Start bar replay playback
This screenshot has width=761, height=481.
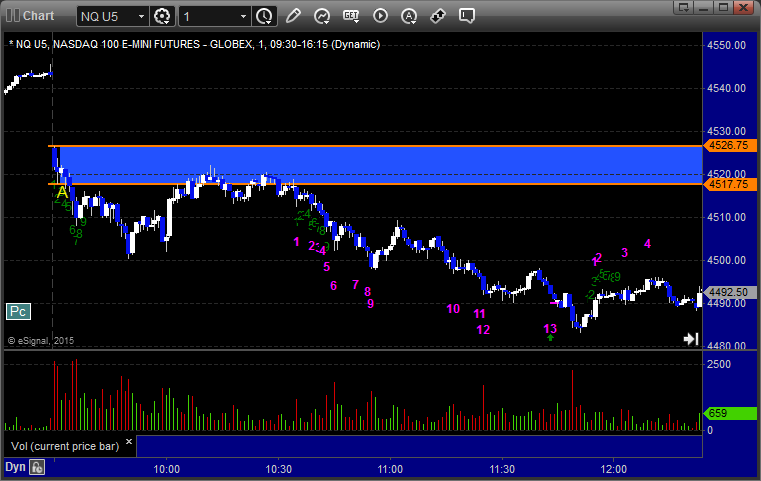[x=380, y=16]
